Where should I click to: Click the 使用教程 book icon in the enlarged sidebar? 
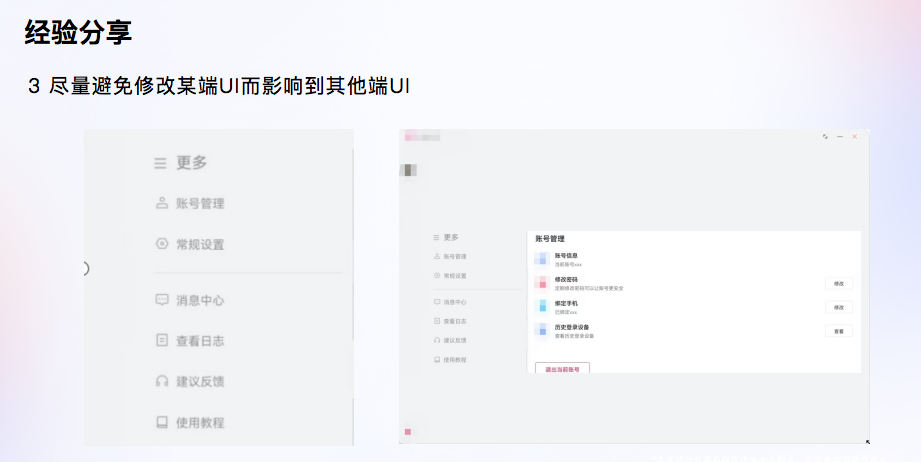(x=161, y=422)
